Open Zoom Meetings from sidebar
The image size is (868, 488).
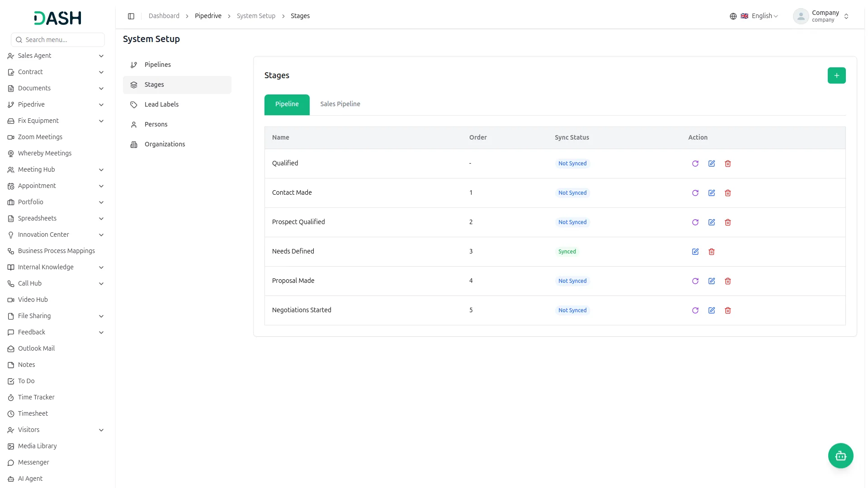pyautogui.click(x=56, y=137)
